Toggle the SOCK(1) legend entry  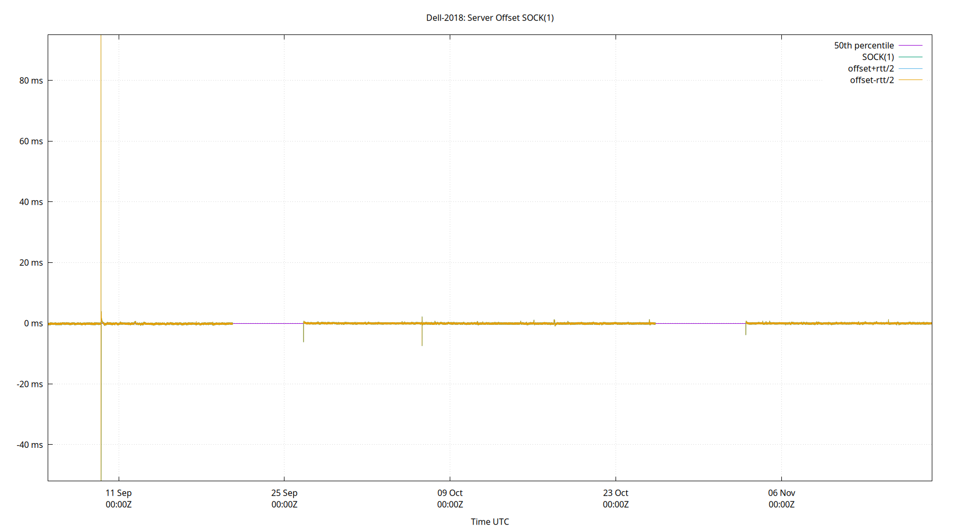[x=878, y=57]
